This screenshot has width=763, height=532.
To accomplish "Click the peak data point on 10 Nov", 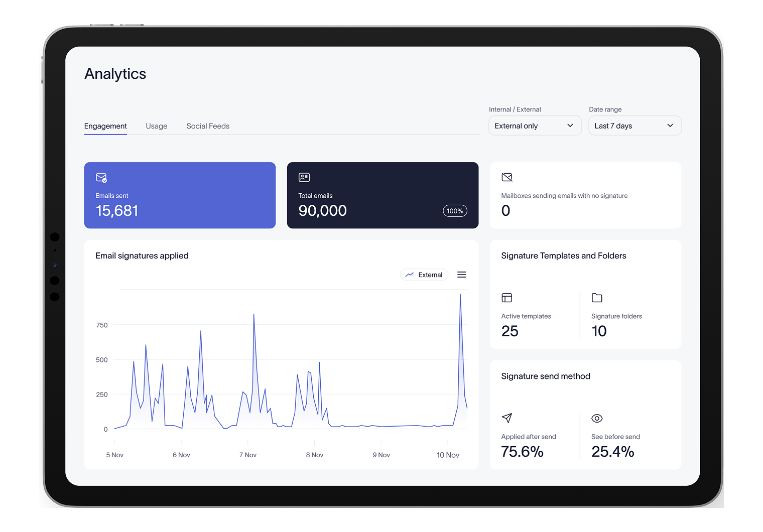I will click(x=460, y=295).
